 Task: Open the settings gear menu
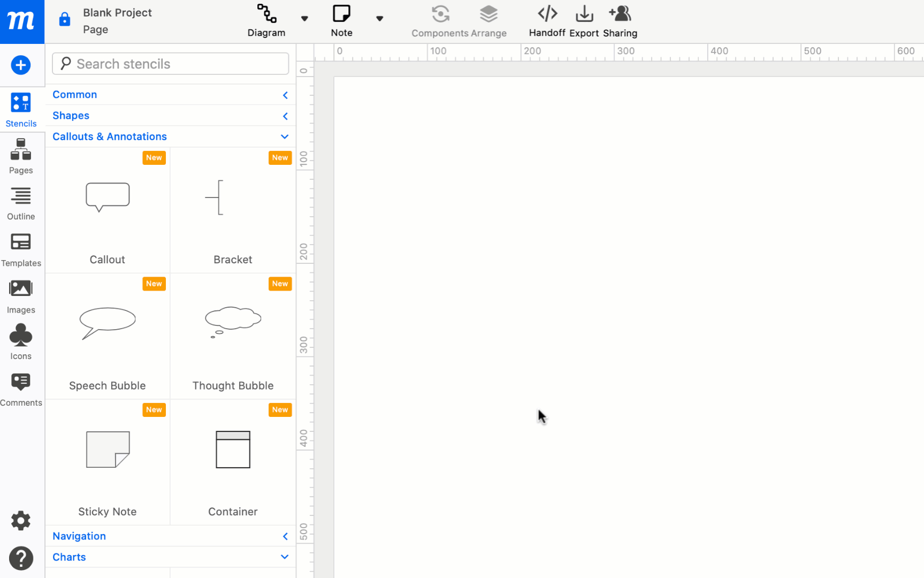point(20,520)
